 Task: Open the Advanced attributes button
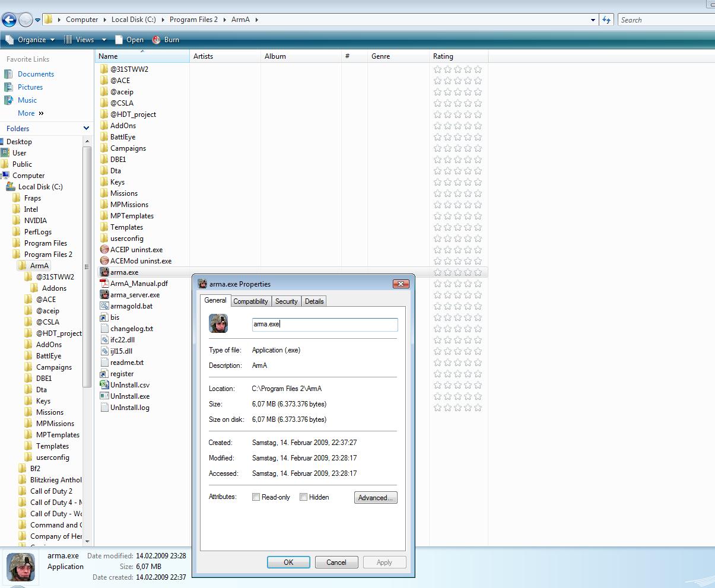376,498
